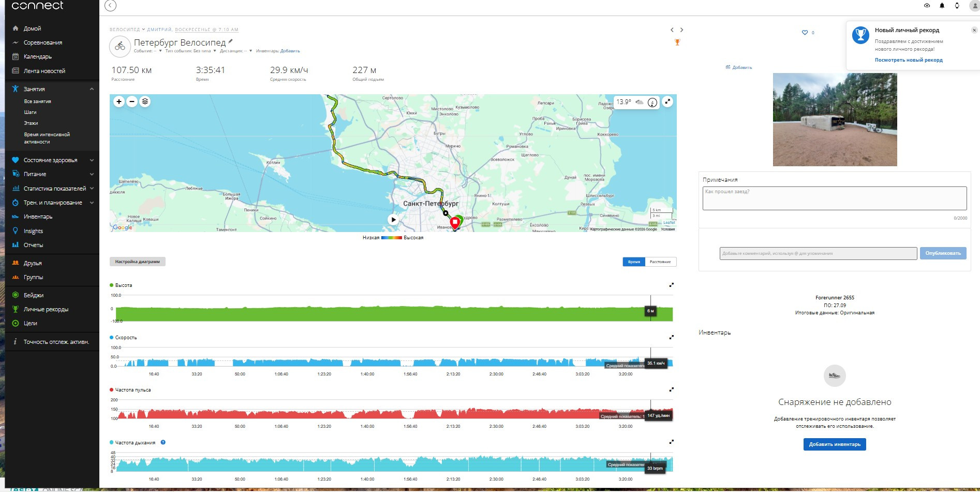
Task: Open the devices watch icon
Action: [957, 6]
